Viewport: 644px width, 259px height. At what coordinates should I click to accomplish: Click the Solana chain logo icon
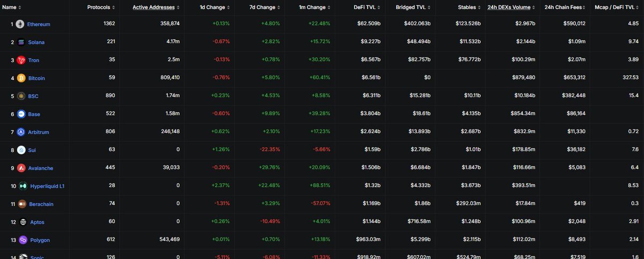point(21,42)
